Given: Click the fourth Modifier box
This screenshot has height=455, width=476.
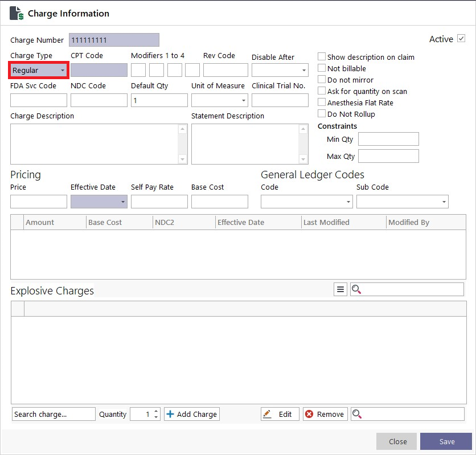Looking at the screenshot, I should (x=192, y=70).
